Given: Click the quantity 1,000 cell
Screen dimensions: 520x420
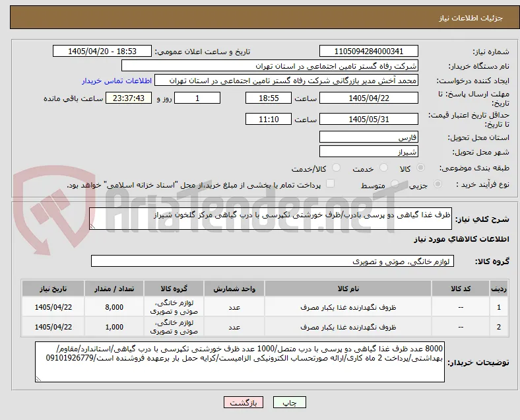Looking at the screenshot, I should pos(114,327).
